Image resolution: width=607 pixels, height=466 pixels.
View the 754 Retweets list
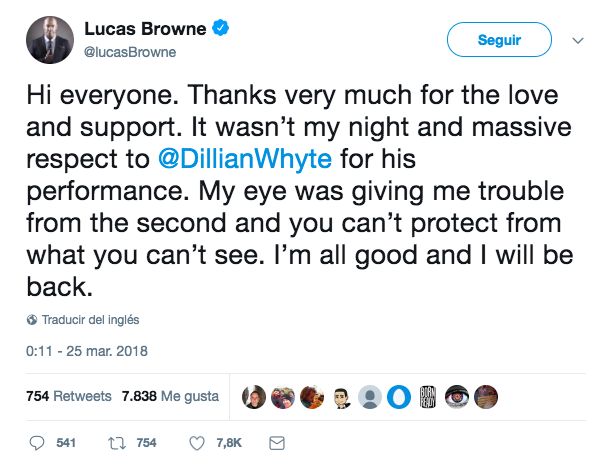pos(68,396)
